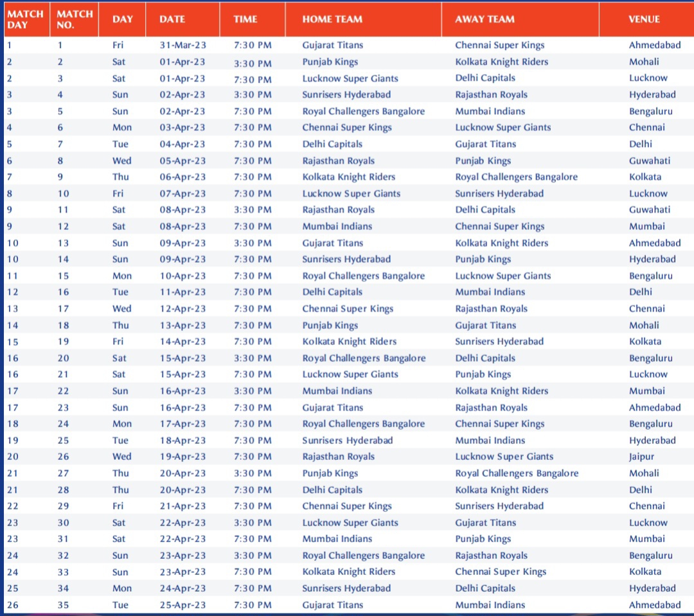Click Delhi Capitals away team in match 20
The height and width of the screenshot is (616, 694).
[x=485, y=358]
